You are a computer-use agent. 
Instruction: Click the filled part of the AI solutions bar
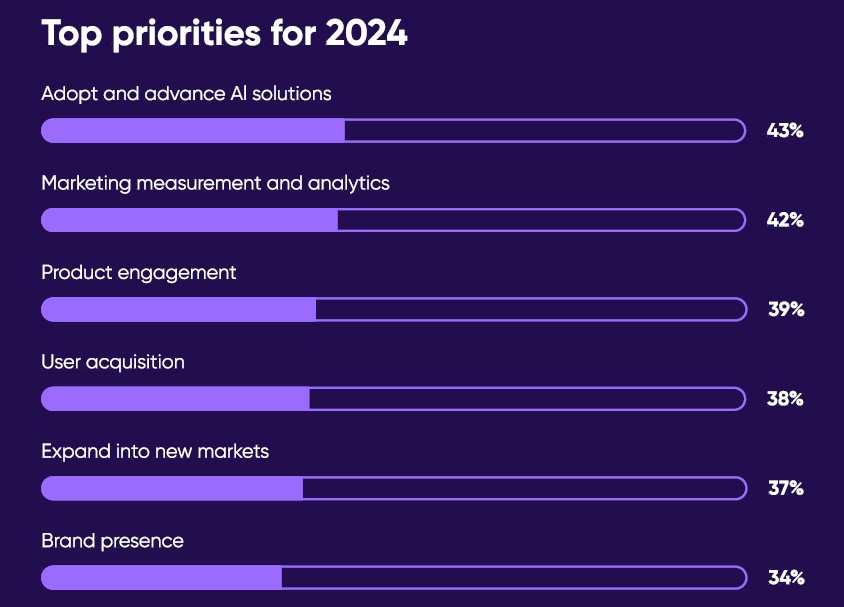(193, 130)
